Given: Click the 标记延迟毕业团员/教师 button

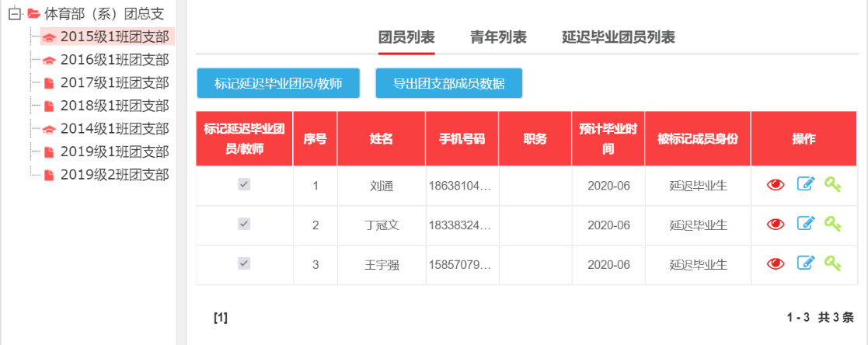Looking at the screenshot, I should coord(277,84).
